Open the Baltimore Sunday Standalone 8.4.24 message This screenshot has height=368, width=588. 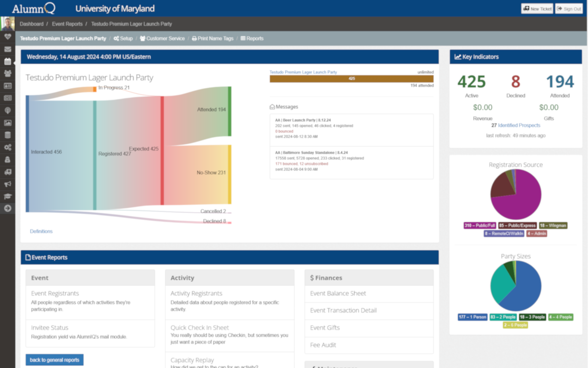[x=351, y=162]
